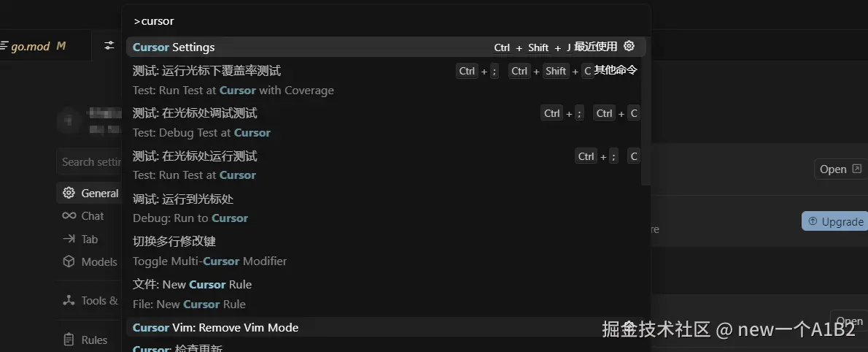The width and height of the screenshot is (868, 352).
Task: Click the Models cube icon in sidebar
Action: coord(69,261)
